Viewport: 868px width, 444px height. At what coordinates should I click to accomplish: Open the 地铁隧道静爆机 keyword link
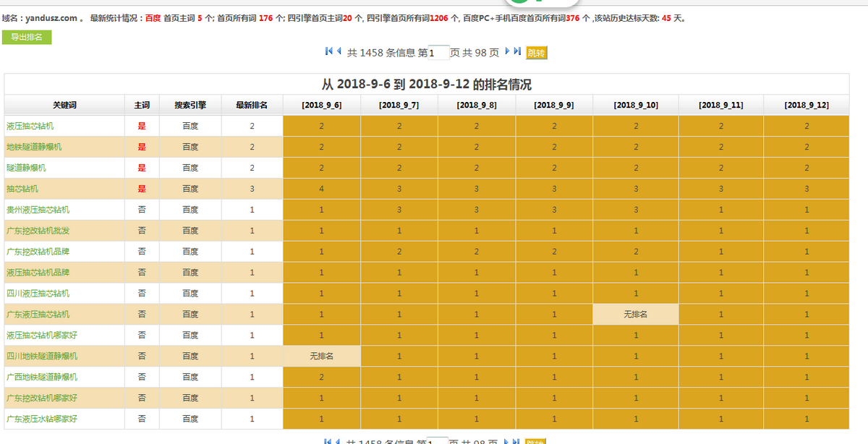34,147
